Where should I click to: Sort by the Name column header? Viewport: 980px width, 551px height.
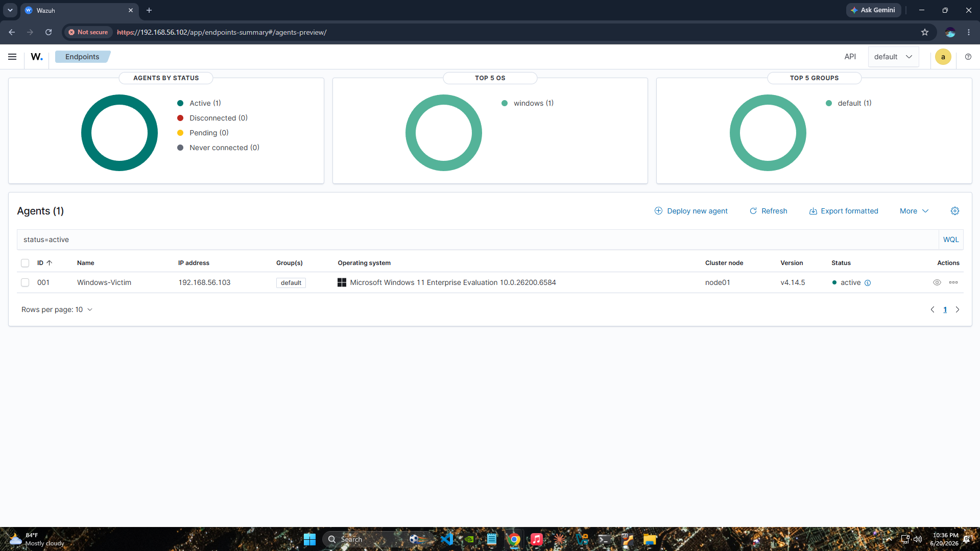[86, 263]
